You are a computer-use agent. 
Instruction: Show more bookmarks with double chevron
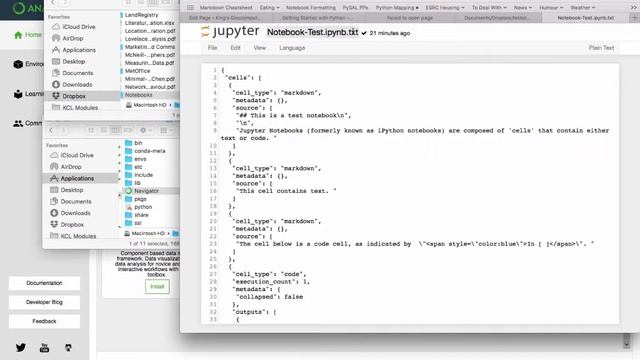pyautogui.click(x=633, y=7)
